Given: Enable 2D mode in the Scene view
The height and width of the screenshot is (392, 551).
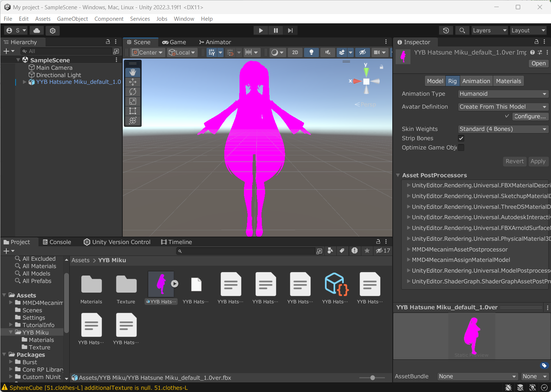Looking at the screenshot, I should point(295,52).
